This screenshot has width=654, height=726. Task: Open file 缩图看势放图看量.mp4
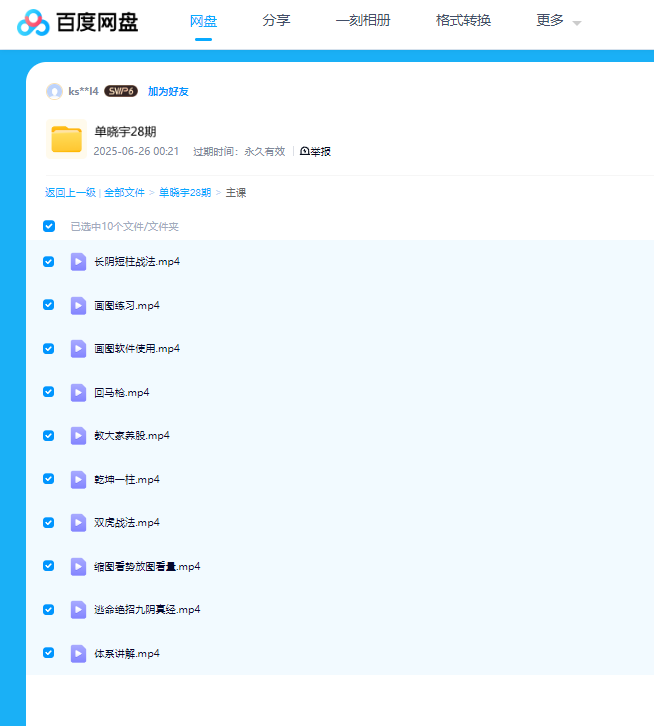147,567
